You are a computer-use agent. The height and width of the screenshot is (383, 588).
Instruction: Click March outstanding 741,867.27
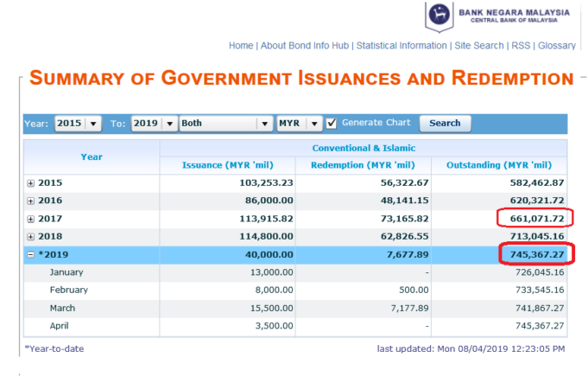(540, 309)
